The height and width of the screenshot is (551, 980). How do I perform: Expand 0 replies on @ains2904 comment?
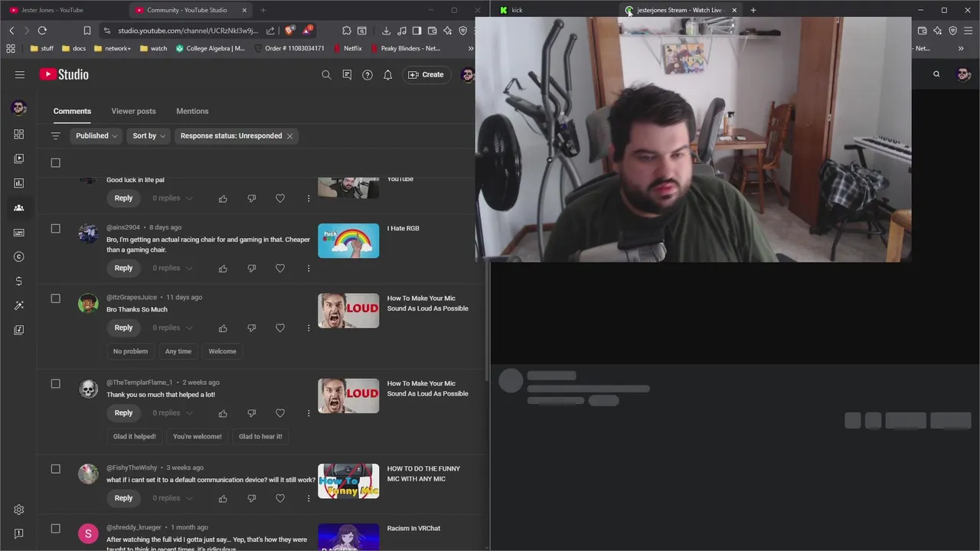point(172,268)
